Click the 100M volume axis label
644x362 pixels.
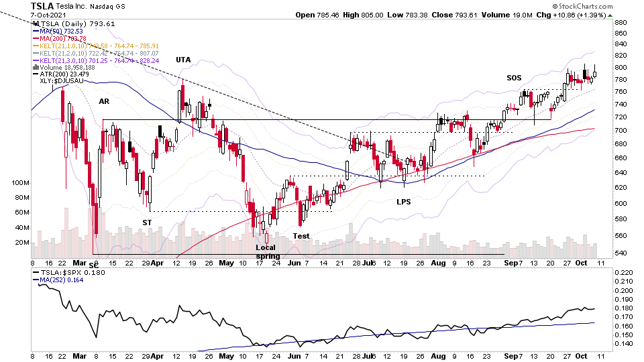21,183
